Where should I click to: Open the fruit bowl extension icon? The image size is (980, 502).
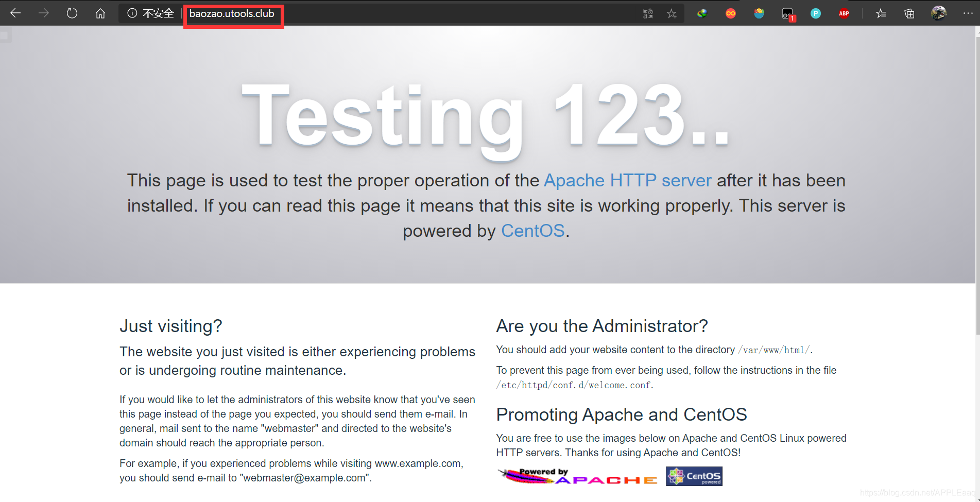759,13
